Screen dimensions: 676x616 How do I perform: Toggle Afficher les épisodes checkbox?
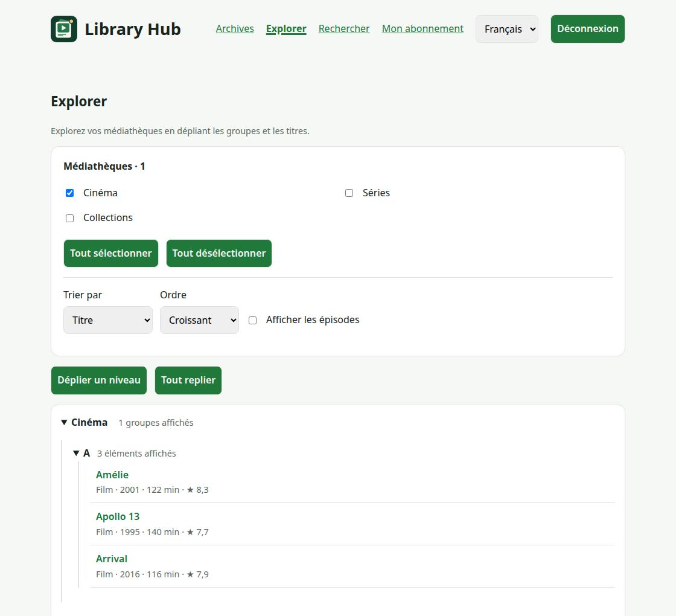(253, 320)
